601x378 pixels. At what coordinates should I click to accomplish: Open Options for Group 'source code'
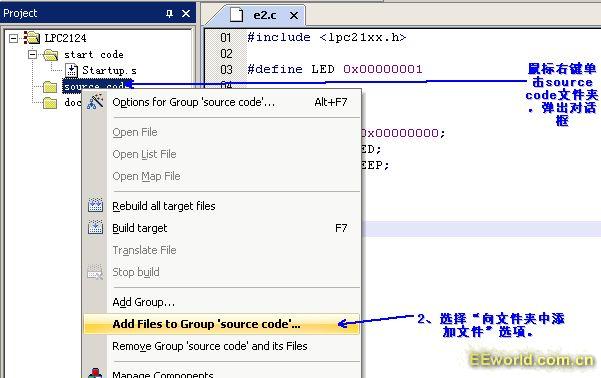tap(222, 102)
